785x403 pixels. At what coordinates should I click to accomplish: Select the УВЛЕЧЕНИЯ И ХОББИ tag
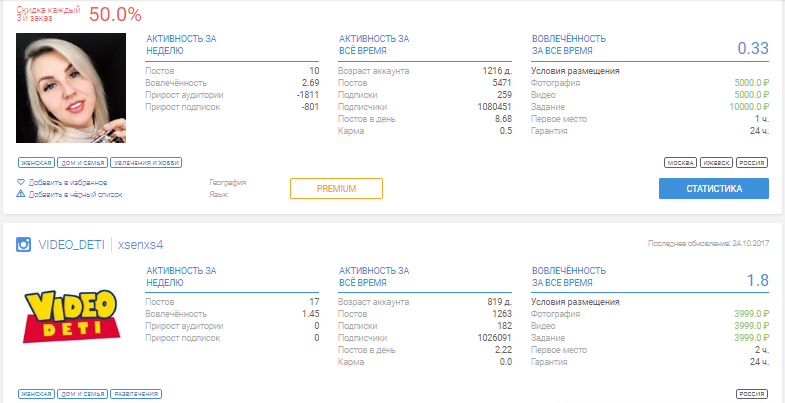[146, 163]
